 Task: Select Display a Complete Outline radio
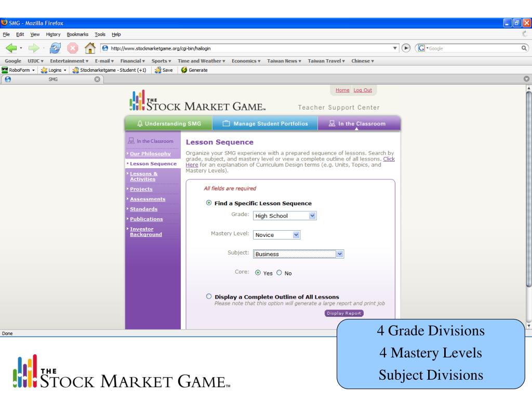209,296
